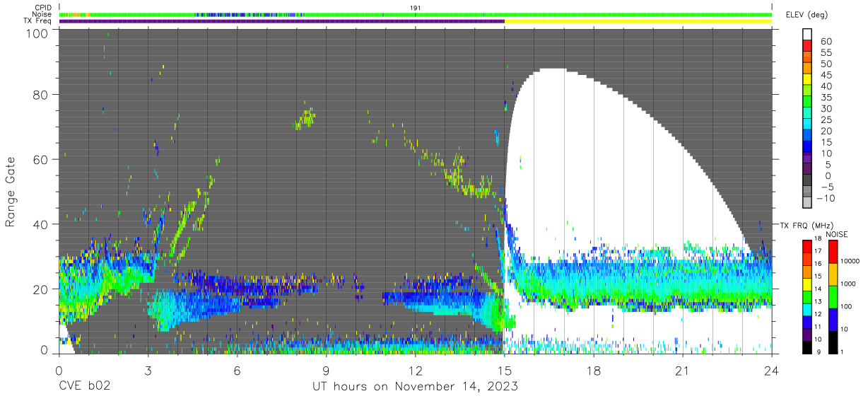Viewport: 868px width, 401px height.
Task: Click the 60 tick on Range Gate axis
Action: (x=41, y=159)
